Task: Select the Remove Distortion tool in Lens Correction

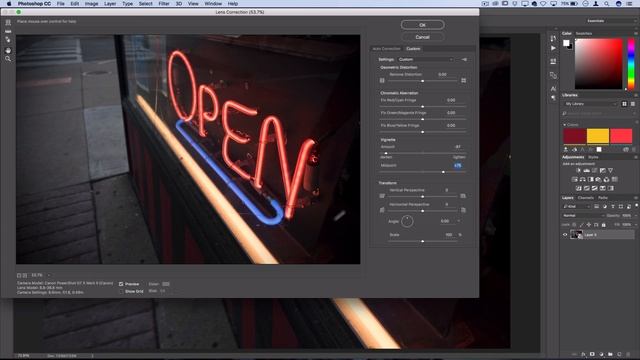Action: [x=8, y=22]
